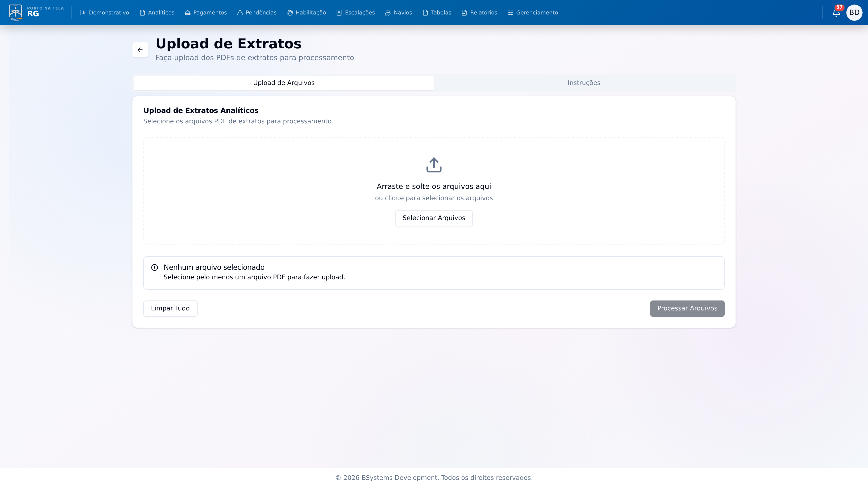Open Pagamentos via its payments icon

(x=187, y=12)
